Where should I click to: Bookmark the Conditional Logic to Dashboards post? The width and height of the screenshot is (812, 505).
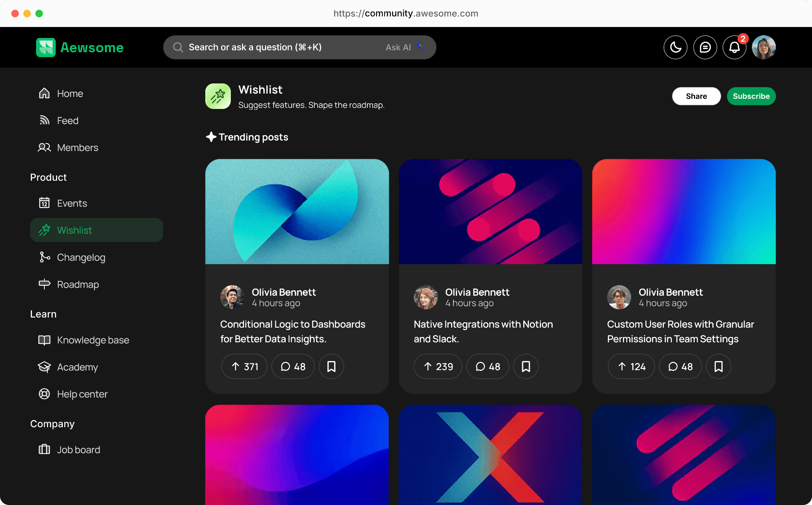(x=331, y=366)
